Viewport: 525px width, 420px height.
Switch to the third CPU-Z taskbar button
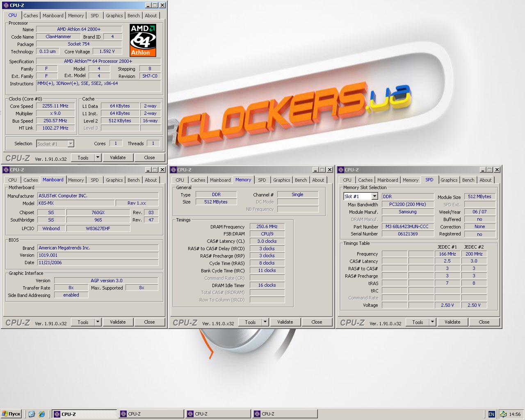point(218,414)
